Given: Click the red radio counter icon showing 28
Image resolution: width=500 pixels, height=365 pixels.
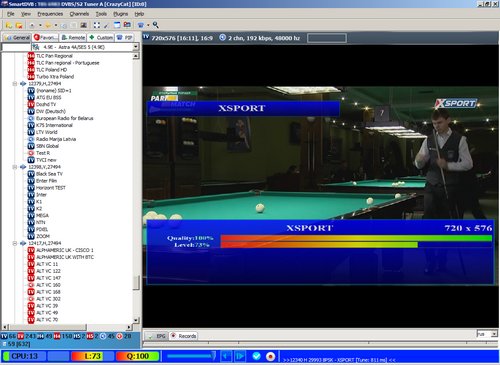Looking at the screenshot, I should [119, 336].
